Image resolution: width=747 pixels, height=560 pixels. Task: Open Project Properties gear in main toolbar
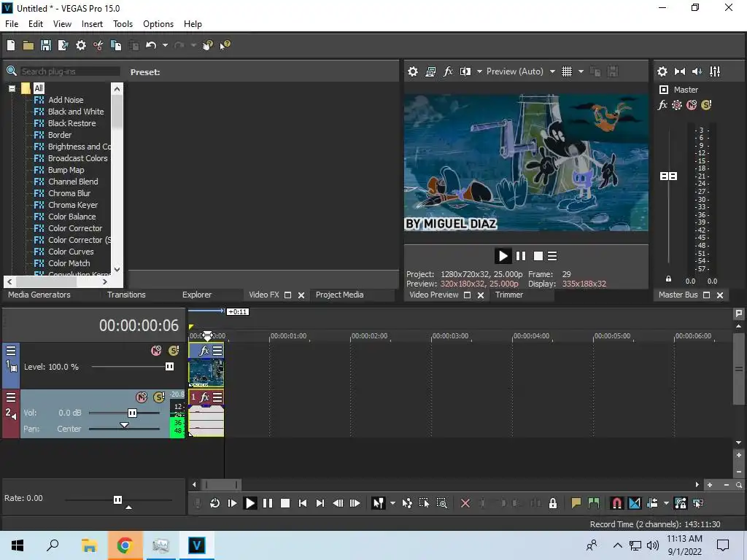pos(81,45)
